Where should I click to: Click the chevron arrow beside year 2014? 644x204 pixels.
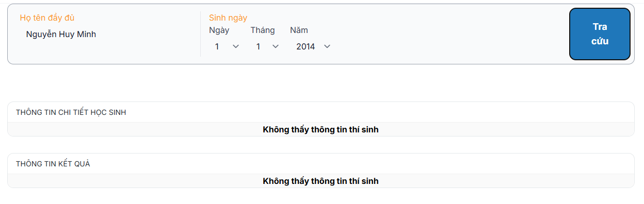[327, 46]
